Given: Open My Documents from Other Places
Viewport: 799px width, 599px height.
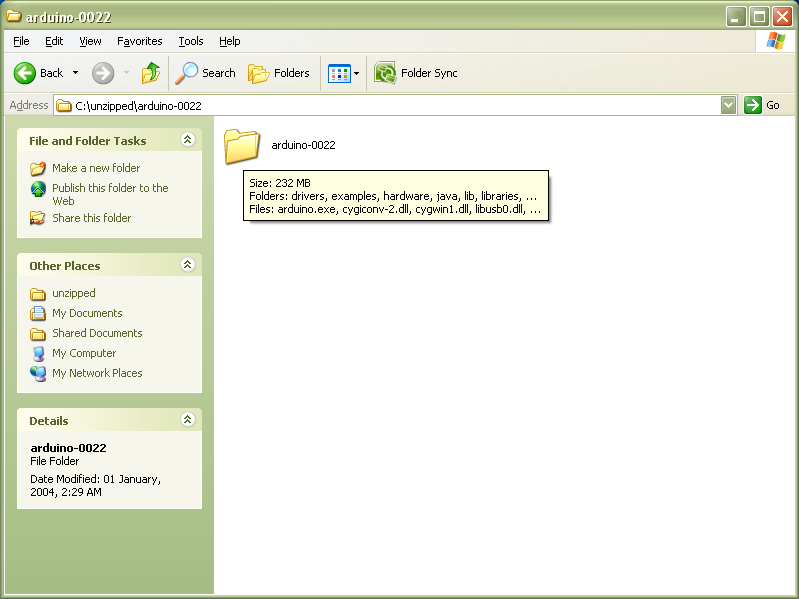Looking at the screenshot, I should tap(87, 313).
